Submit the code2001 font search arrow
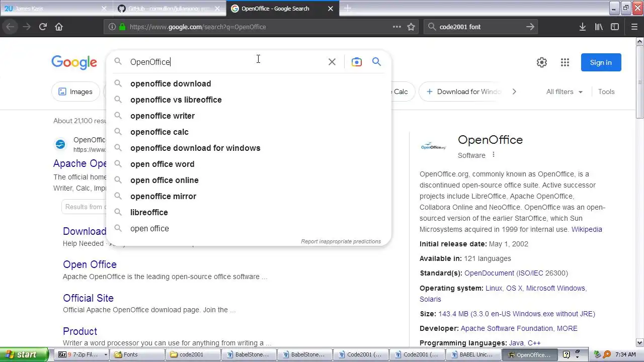This screenshot has width=644, height=362. click(x=530, y=27)
